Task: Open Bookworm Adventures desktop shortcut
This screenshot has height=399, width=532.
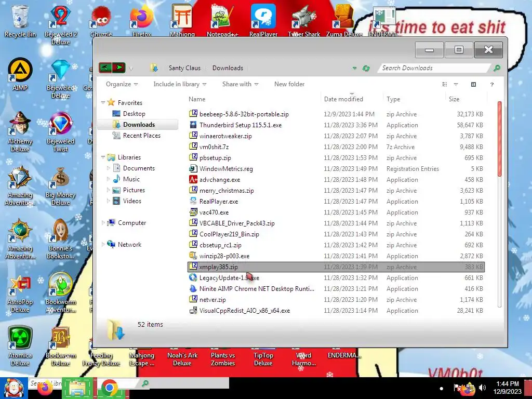Action: pyautogui.click(x=61, y=293)
